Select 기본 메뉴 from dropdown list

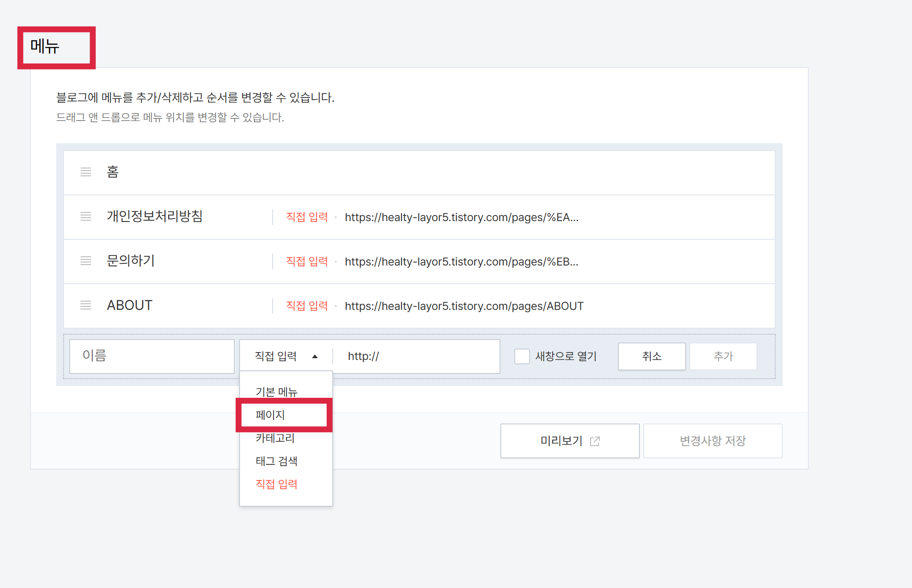[x=277, y=391]
